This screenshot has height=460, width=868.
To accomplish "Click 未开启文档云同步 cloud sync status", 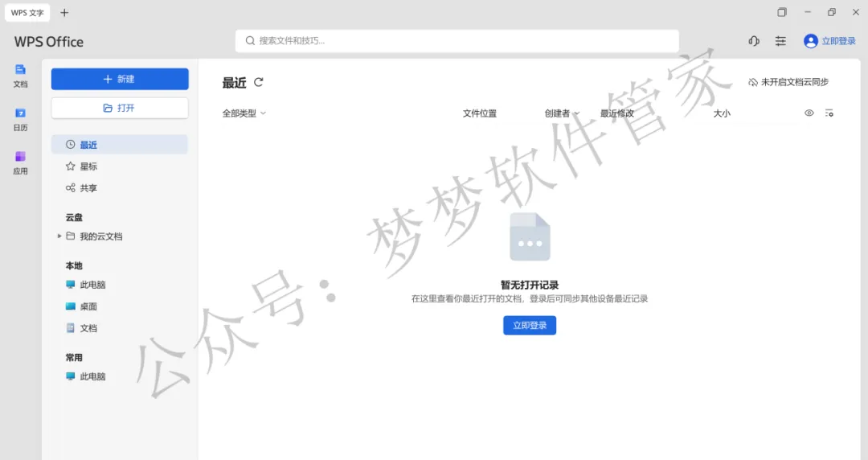I will (788, 82).
